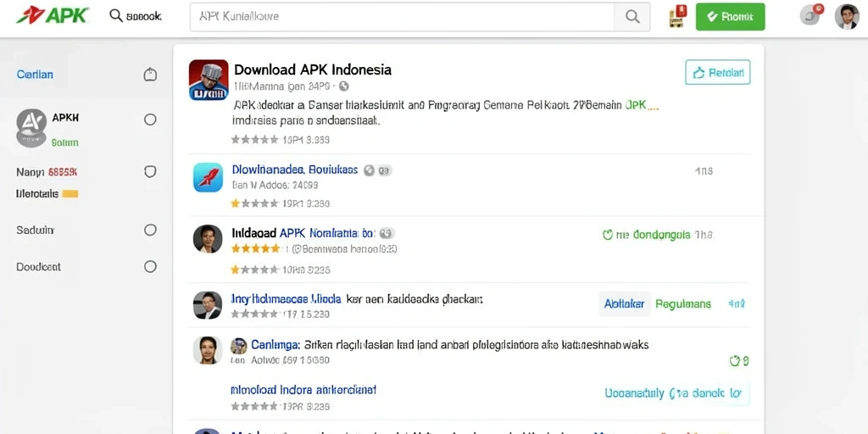The width and height of the screenshot is (868, 434).
Task: Toggle the radio button beside 'Saduiiry'
Action: click(x=150, y=231)
